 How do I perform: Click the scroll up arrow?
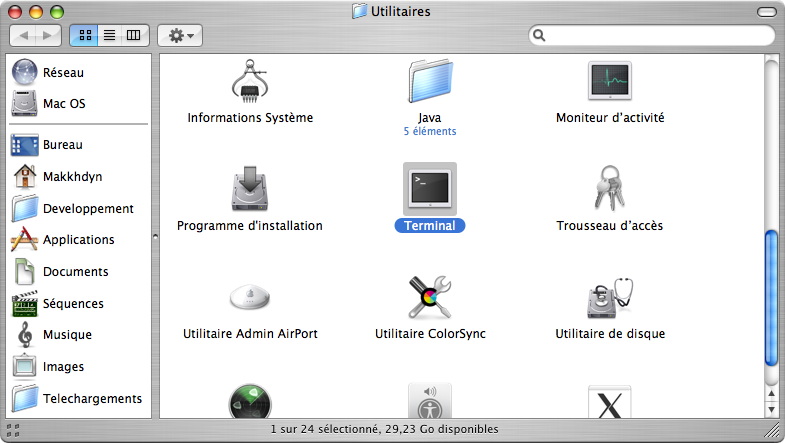pos(771,394)
